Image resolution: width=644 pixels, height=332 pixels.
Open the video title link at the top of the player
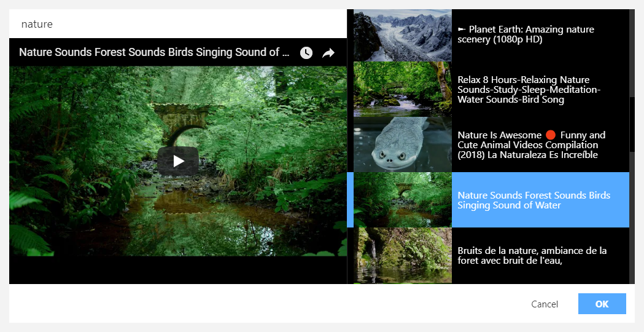[x=154, y=52]
